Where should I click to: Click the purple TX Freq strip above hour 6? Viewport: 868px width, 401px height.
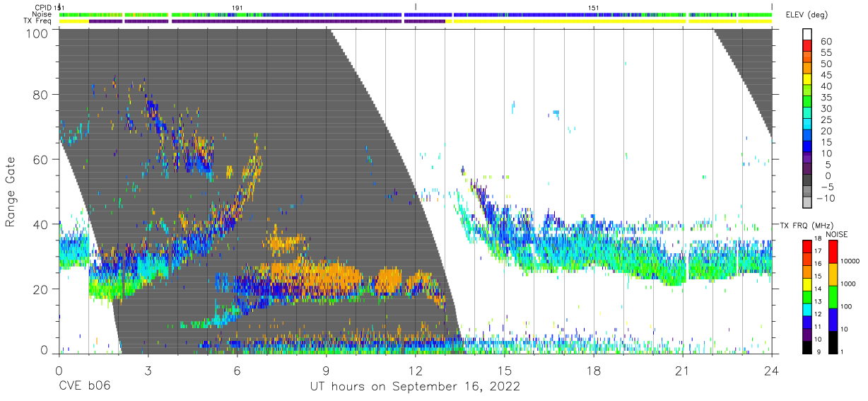pyautogui.click(x=286, y=21)
